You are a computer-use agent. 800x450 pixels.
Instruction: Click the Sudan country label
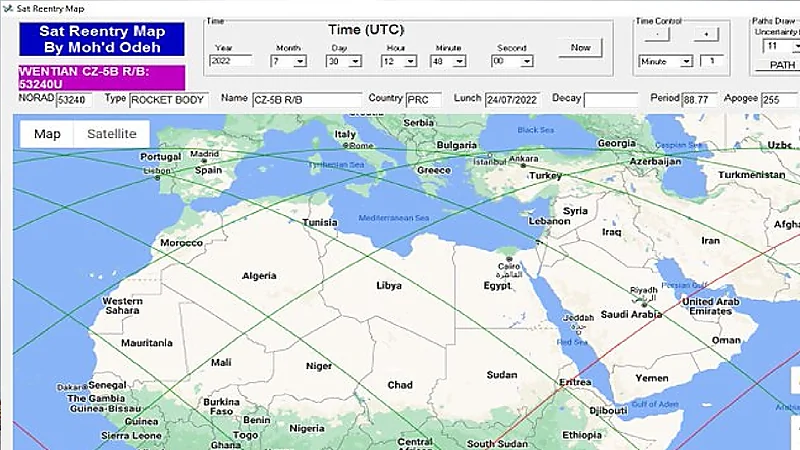point(502,375)
